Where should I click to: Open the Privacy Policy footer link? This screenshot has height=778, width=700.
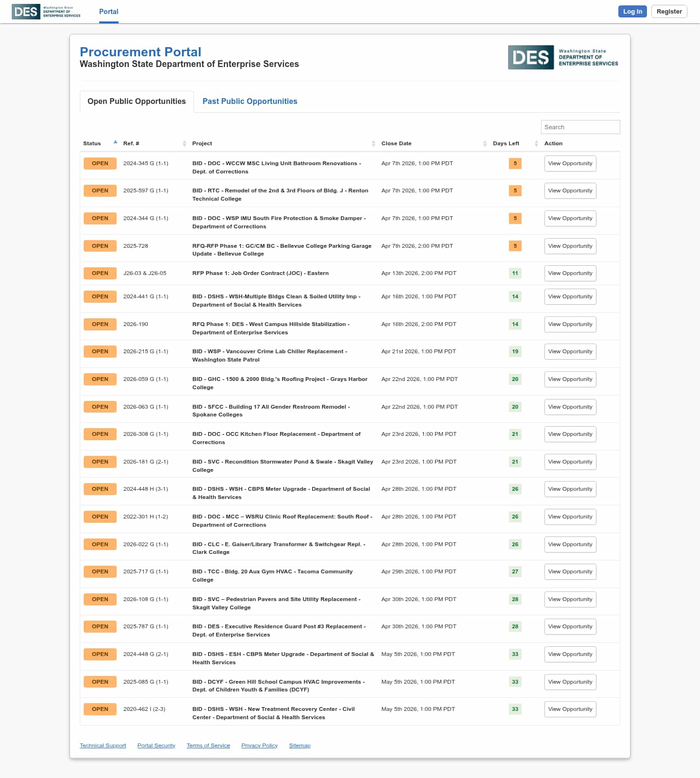259,745
